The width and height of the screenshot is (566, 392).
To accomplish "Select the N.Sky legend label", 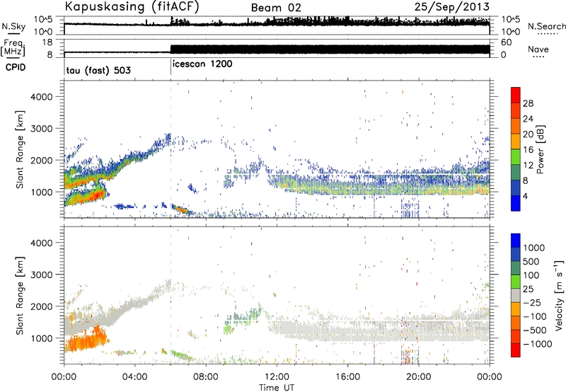I will pyautogui.click(x=13, y=26).
